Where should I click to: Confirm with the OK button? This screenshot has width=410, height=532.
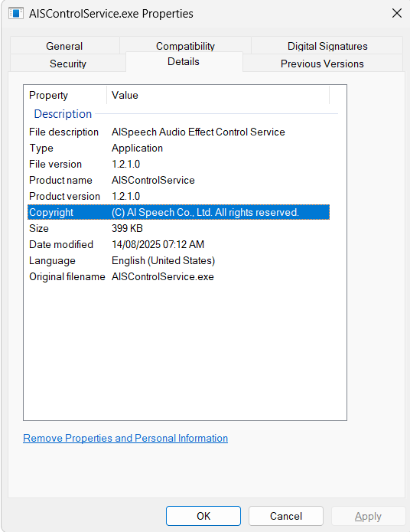coord(203,516)
